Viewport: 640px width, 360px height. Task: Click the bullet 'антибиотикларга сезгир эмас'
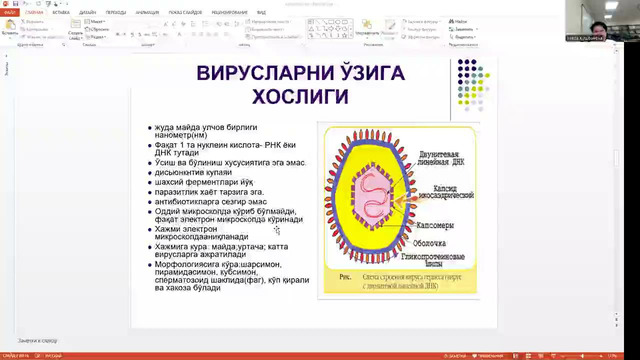click(x=211, y=202)
